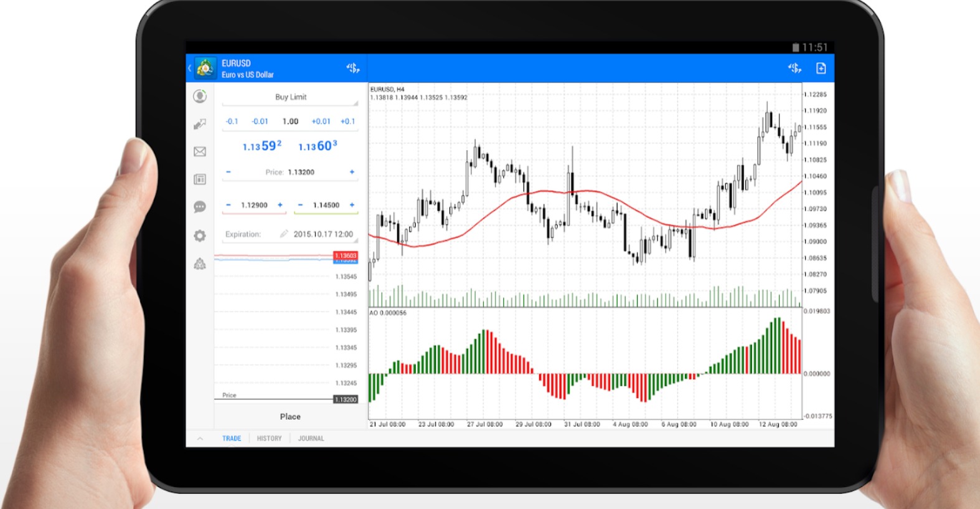Open the News icon in the sidebar
The height and width of the screenshot is (509, 980).
(199, 179)
